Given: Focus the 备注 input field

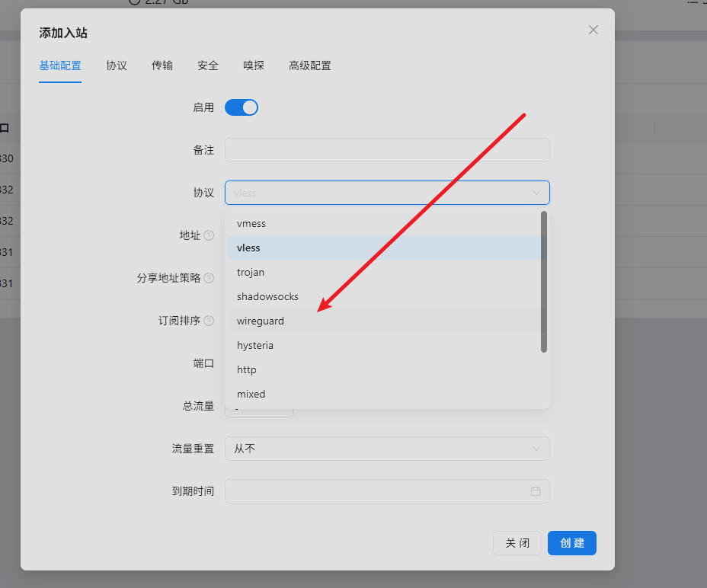Looking at the screenshot, I should click(387, 150).
